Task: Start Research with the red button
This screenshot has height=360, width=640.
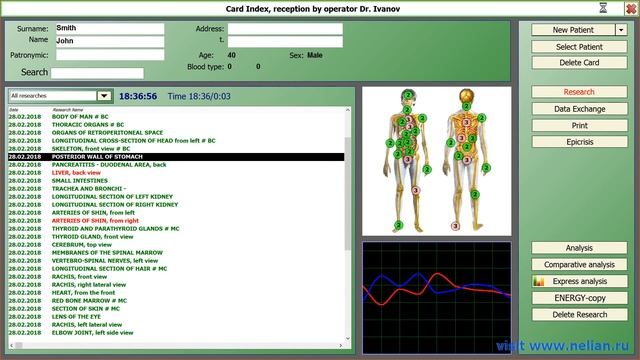Action: pos(579,92)
